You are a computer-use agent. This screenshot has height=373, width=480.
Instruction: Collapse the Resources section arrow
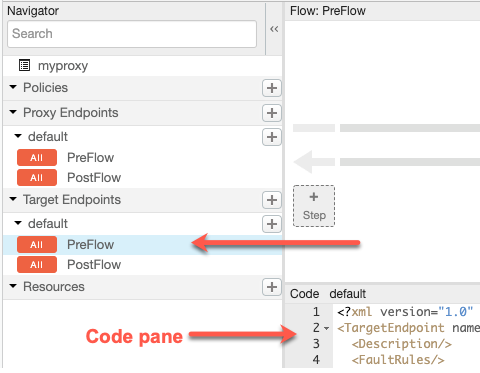coord(13,286)
